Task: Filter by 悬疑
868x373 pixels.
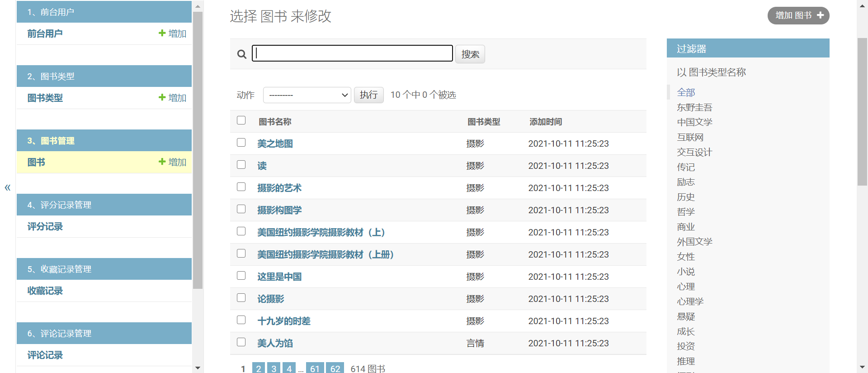Action: [686, 316]
